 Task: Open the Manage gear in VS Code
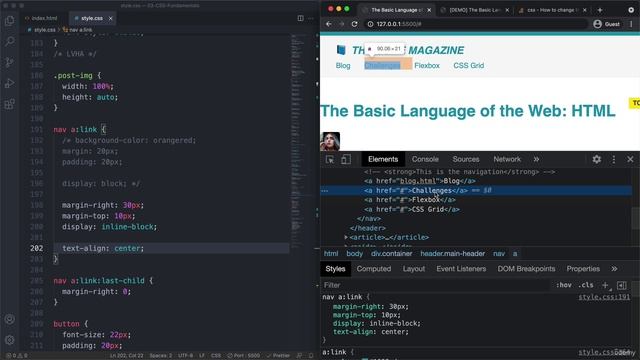tap(9, 340)
